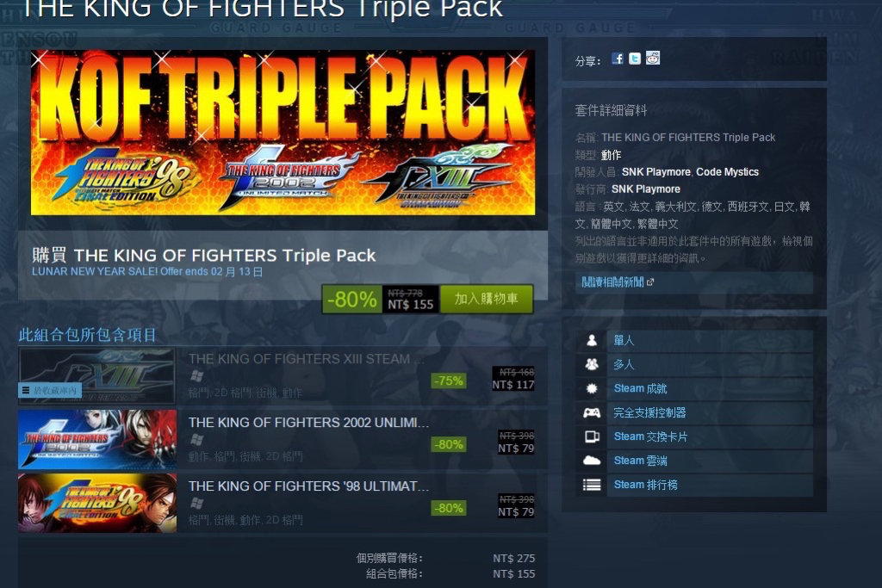The width and height of the screenshot is (882, 588).
Task: Share the page on Facebook
Action: click(x=618, y=59)
